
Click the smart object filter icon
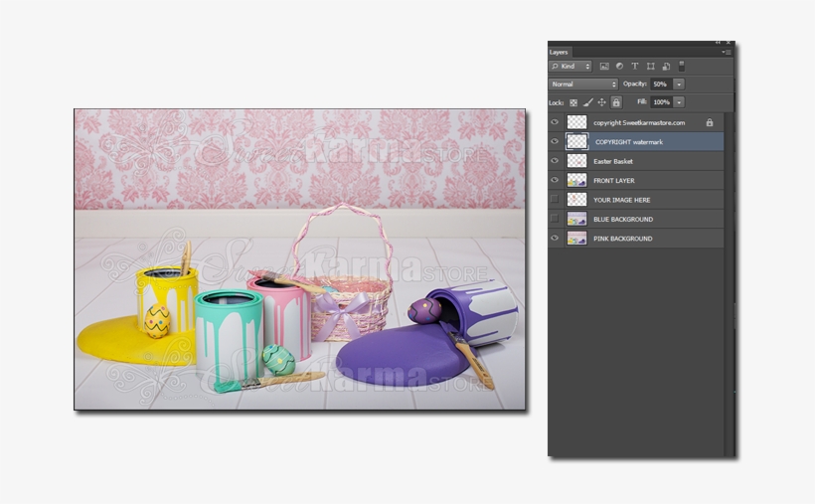[665, 67]
